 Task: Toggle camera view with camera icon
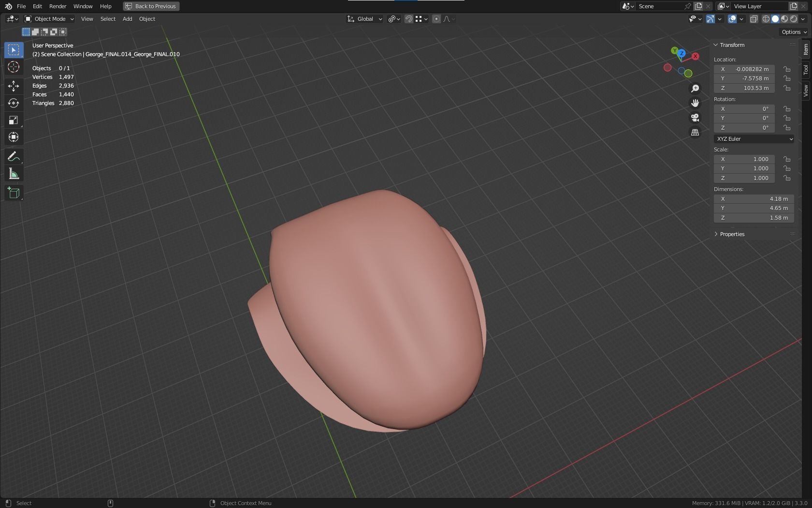pos(695,118)
